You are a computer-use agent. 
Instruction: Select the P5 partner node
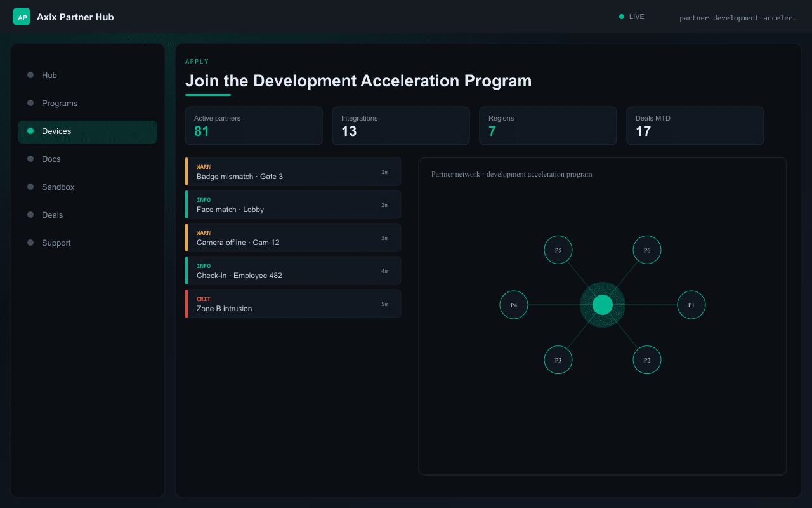558,250
